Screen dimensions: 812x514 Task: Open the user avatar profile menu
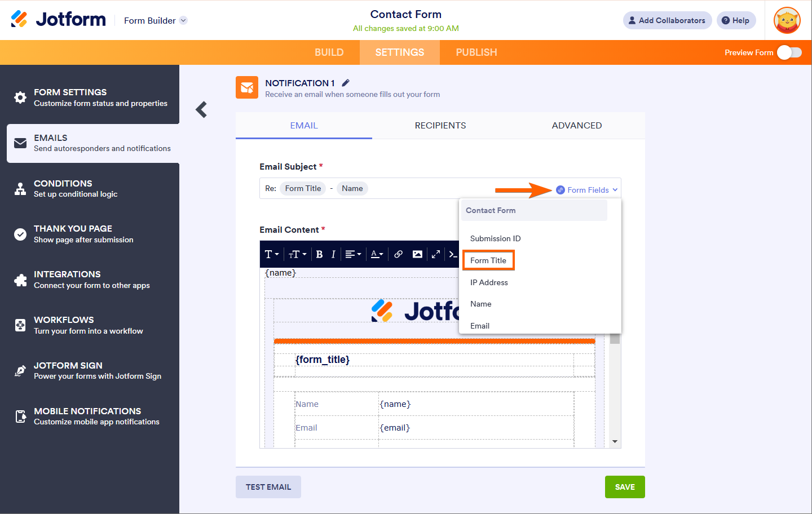coord(787,20)
